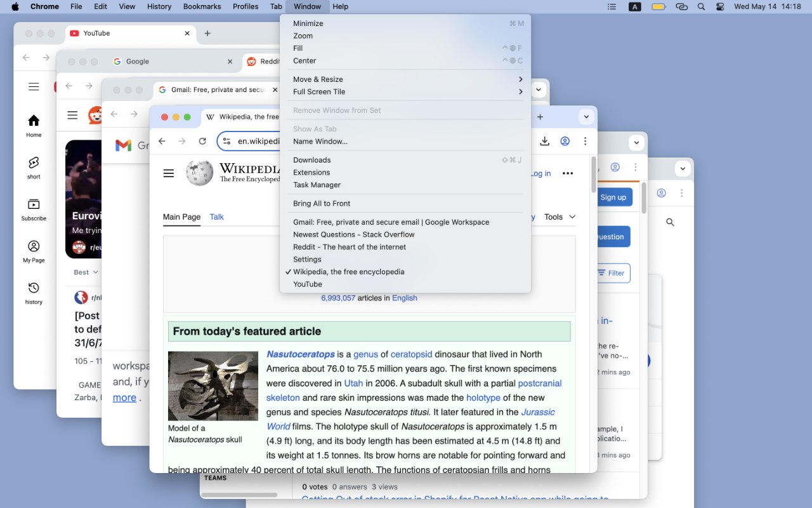The height and width of the screenshot is (508, 812).
Task: Click Nasutoceratops article link
Action: tap(301, 354)
